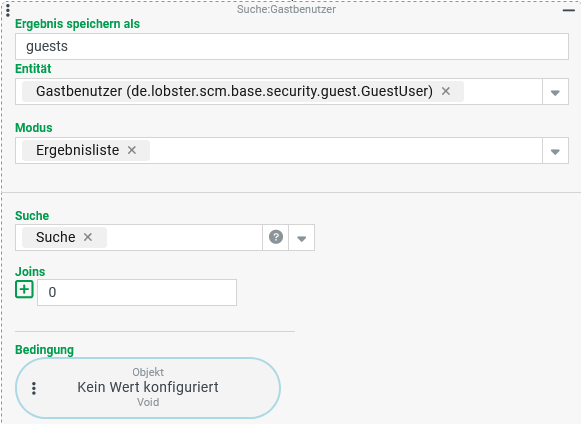Click the Joins count field showing 0
Screen dimensions: 581x424
pos(137,292)
